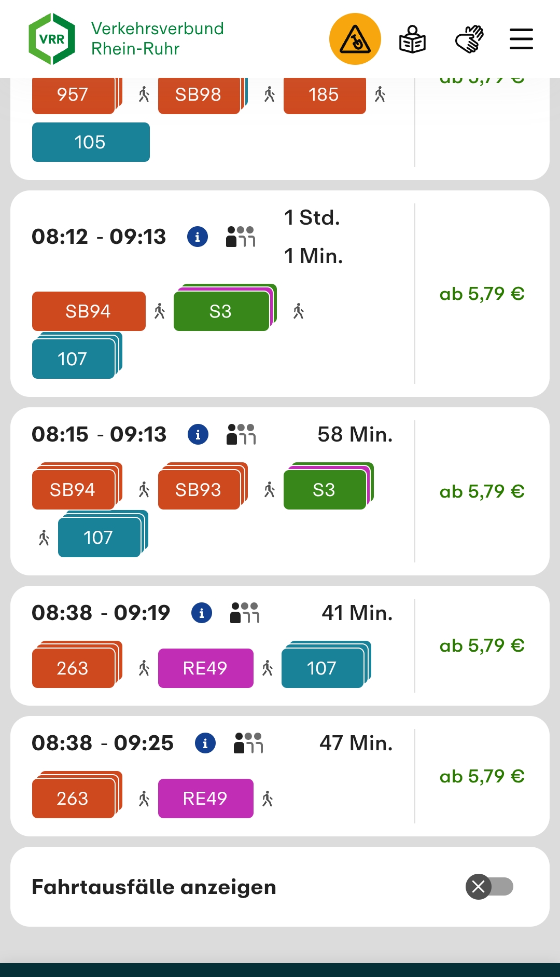Select the SB93 bus line badge

point(199,490)
